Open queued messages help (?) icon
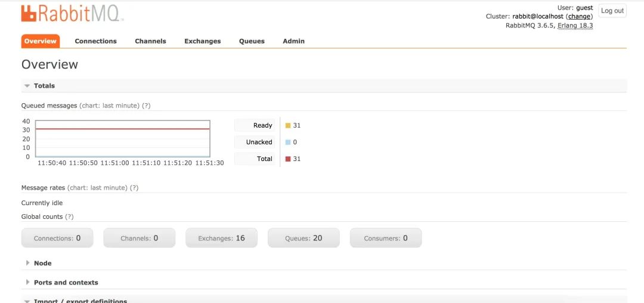Viewport: 644px width, 303px height. [146, 106]
